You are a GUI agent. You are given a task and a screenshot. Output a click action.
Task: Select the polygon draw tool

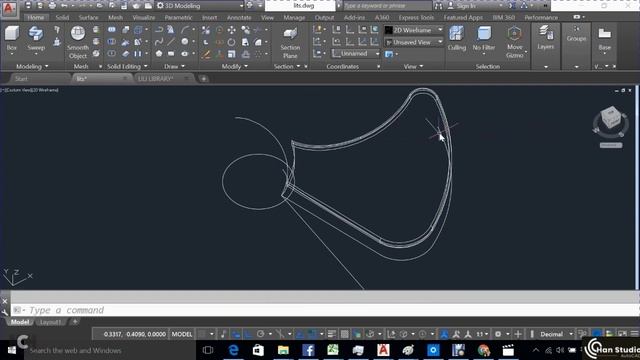[159, 53]
